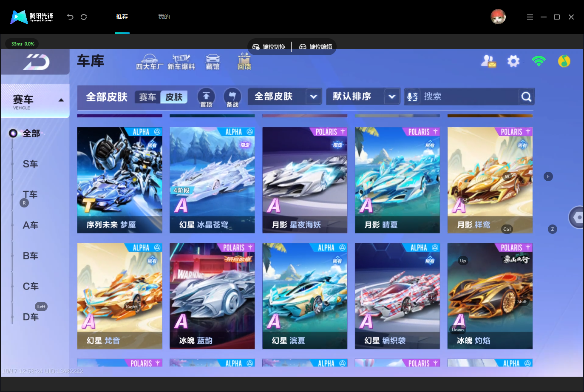Click the undo arrow in the title bar
Screen dimensions: 584x392
(70, 17)
